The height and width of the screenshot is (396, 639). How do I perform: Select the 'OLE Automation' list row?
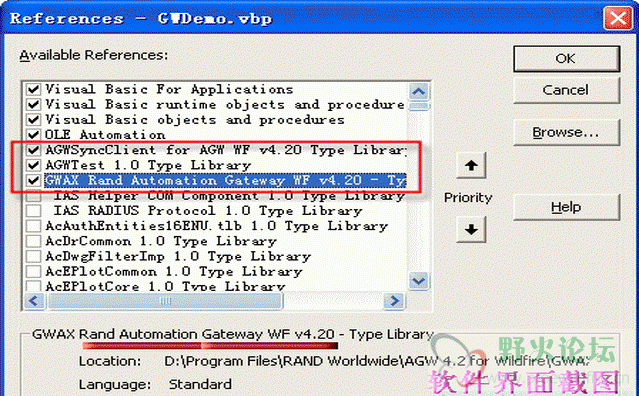pyautogui.click(x=105, y=135)
